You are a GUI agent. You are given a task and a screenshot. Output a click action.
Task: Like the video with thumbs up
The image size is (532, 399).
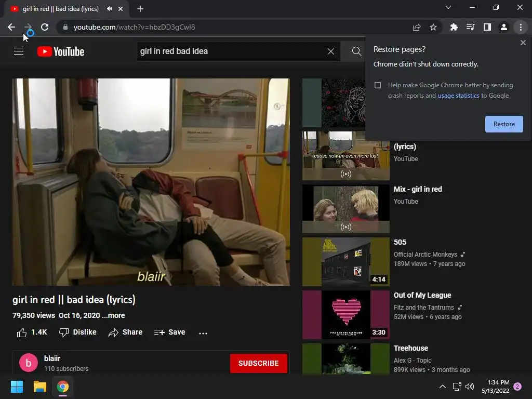(x=32, y=332)
